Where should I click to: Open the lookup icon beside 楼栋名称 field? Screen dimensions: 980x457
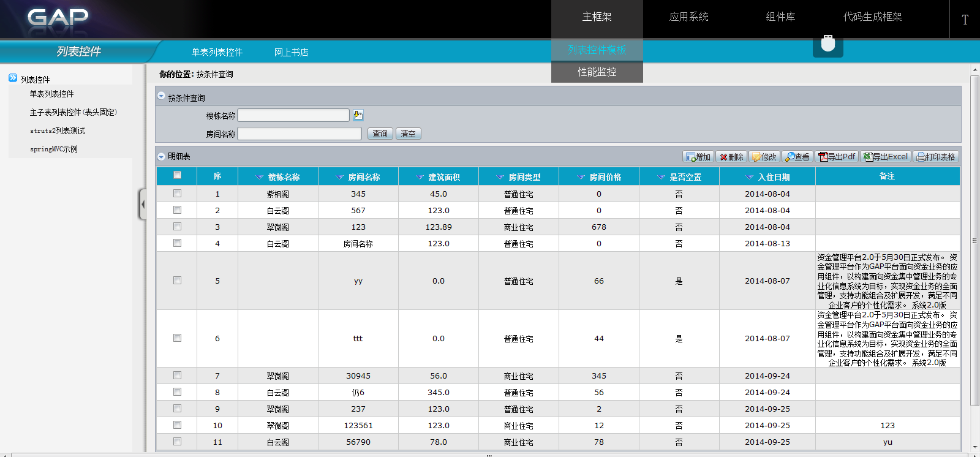pyautogui.click(x=358, y=115)
